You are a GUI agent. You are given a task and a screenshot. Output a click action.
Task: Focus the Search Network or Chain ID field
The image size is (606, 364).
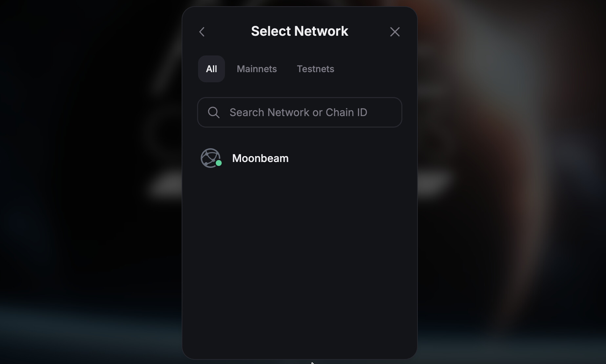(300, 112)
